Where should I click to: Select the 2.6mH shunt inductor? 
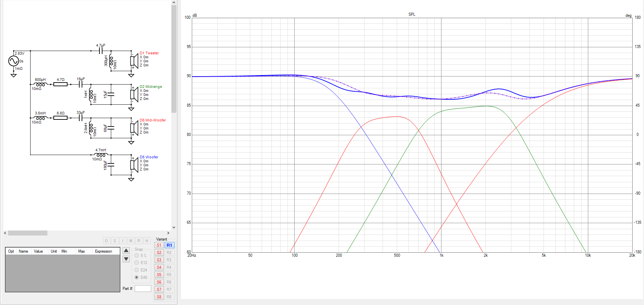pos(91,128)
